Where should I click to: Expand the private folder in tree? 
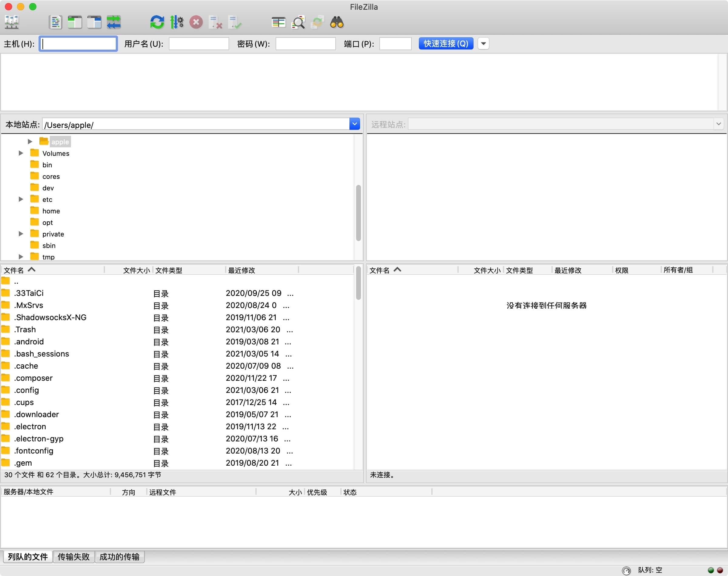(x=21, y=234)
